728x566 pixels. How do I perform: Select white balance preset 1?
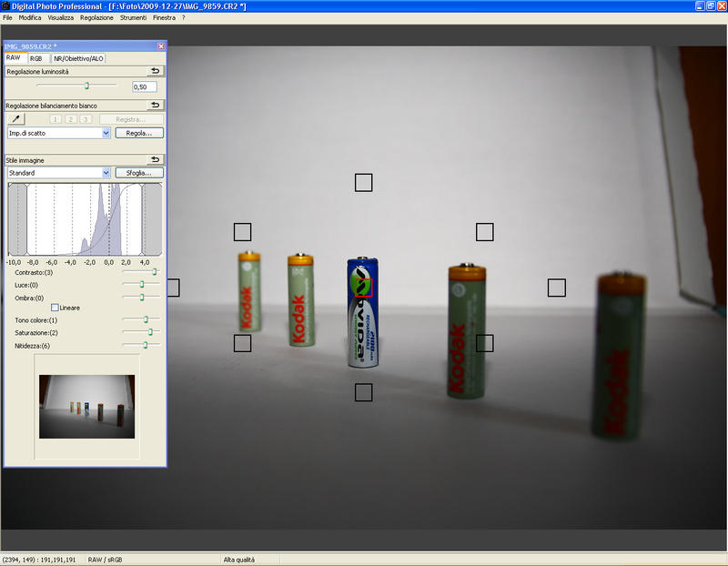click(56, 119)
